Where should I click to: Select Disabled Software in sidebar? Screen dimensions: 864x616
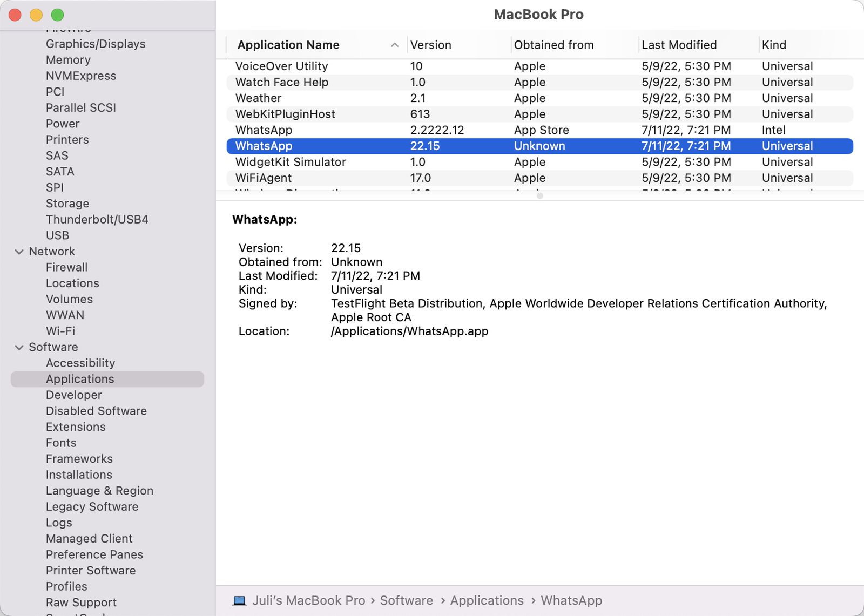click(96, 411)
